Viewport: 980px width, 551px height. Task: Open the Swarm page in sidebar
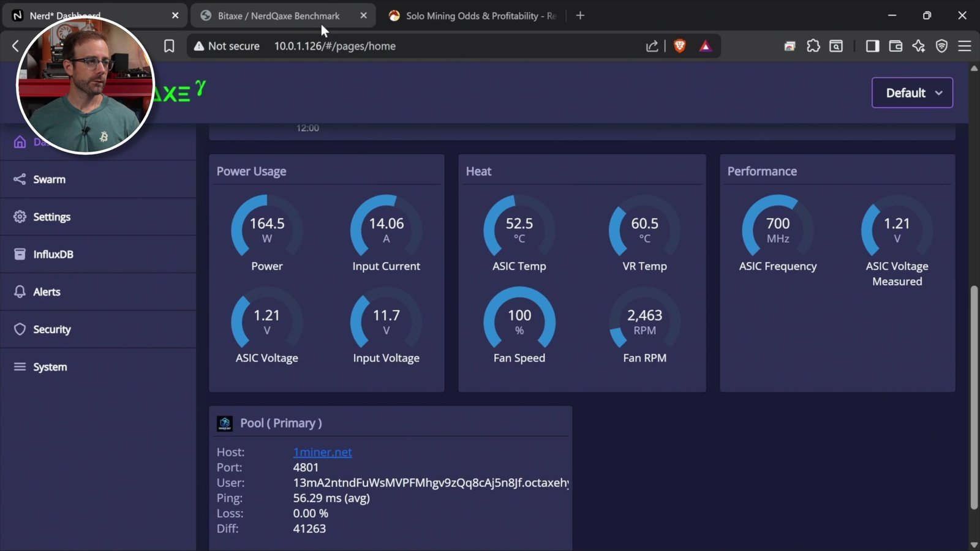tap(98, 179)
